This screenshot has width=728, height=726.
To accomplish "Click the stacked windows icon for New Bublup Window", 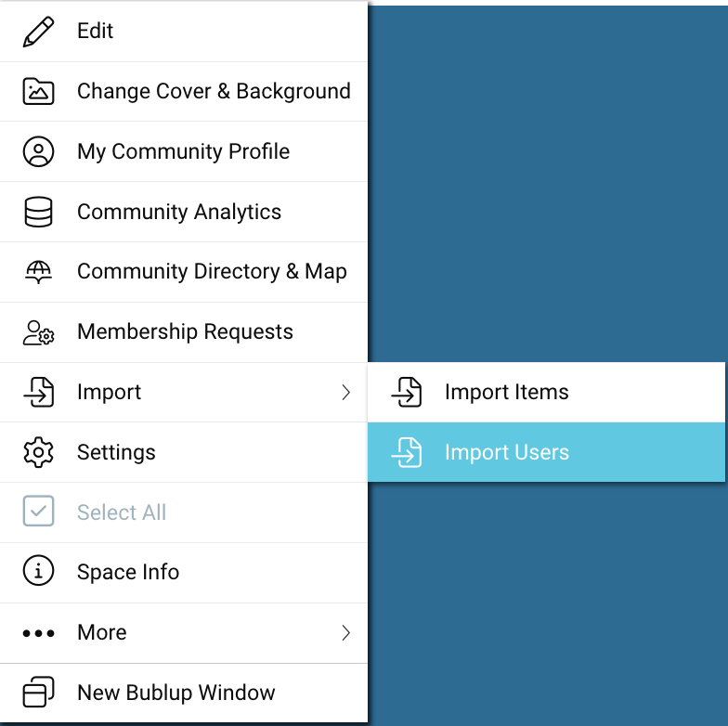I will (38, 693).
